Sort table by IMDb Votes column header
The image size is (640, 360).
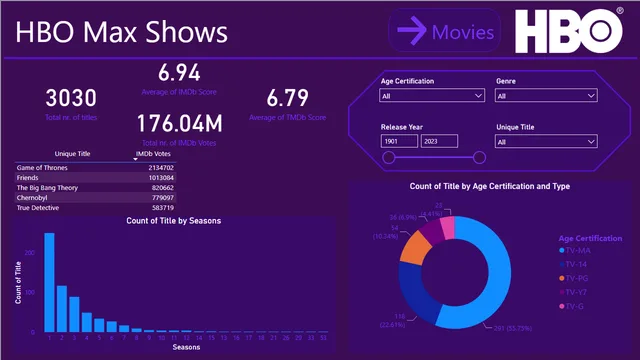[153, 153]
